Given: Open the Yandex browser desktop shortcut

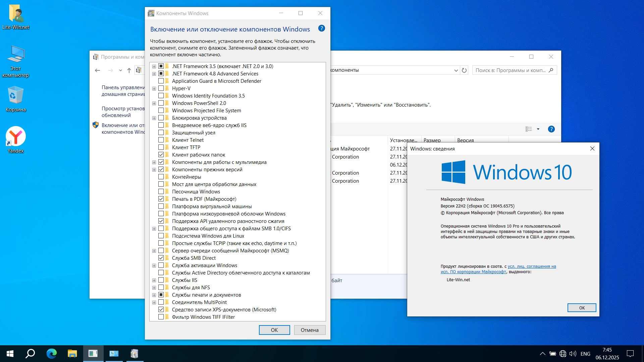Looking at the screenshot, I should pos(15,136).
